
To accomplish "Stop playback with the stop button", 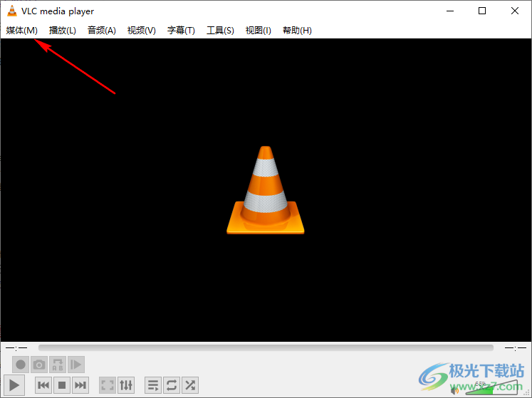I will tap(62, 385).
